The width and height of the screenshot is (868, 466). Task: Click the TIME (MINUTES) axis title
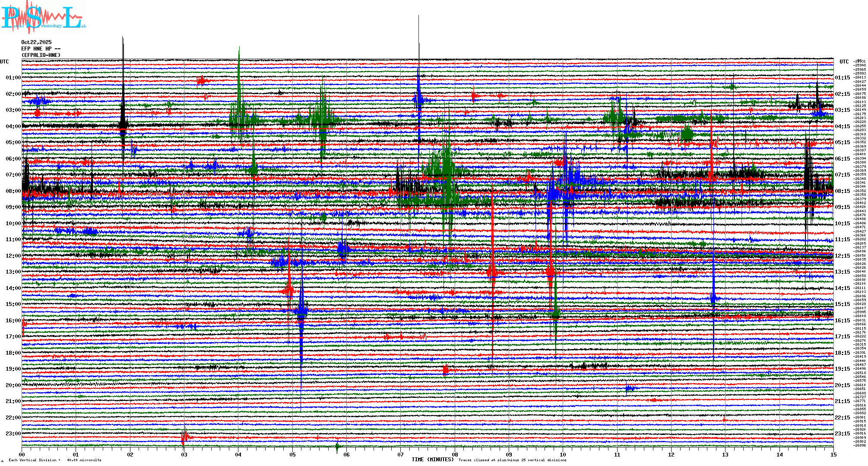433,460
